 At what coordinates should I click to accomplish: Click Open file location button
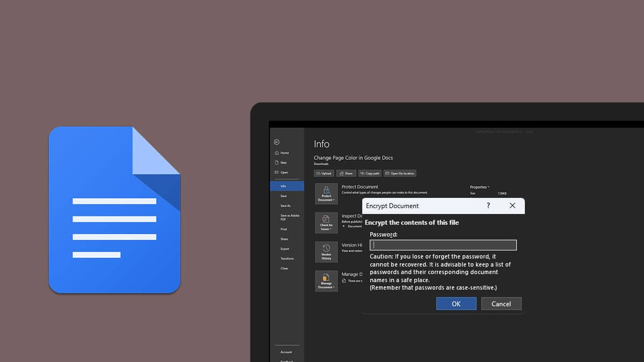coord(400,173)
